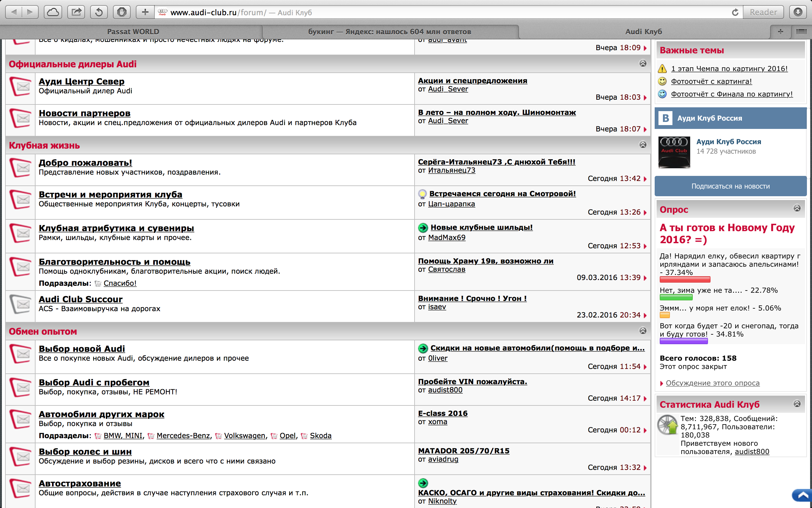Screen dimensions: 812x508
Task: Go to last post arrow at Сегодня 13:42
Action: pyautogui.click(x=645, y=179)
